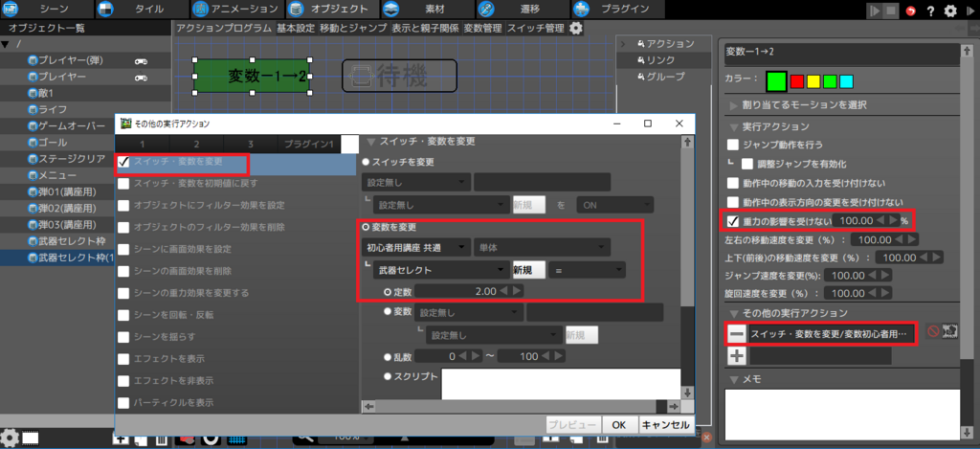Pick the cyan color swatch
The image size is (980, 449).
point(846,82)
